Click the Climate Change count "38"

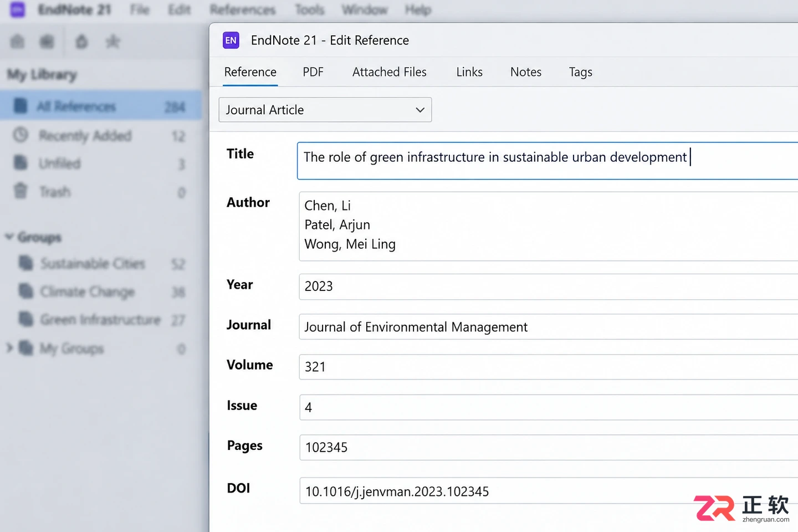pyautogui.click(x=178, y=292)
